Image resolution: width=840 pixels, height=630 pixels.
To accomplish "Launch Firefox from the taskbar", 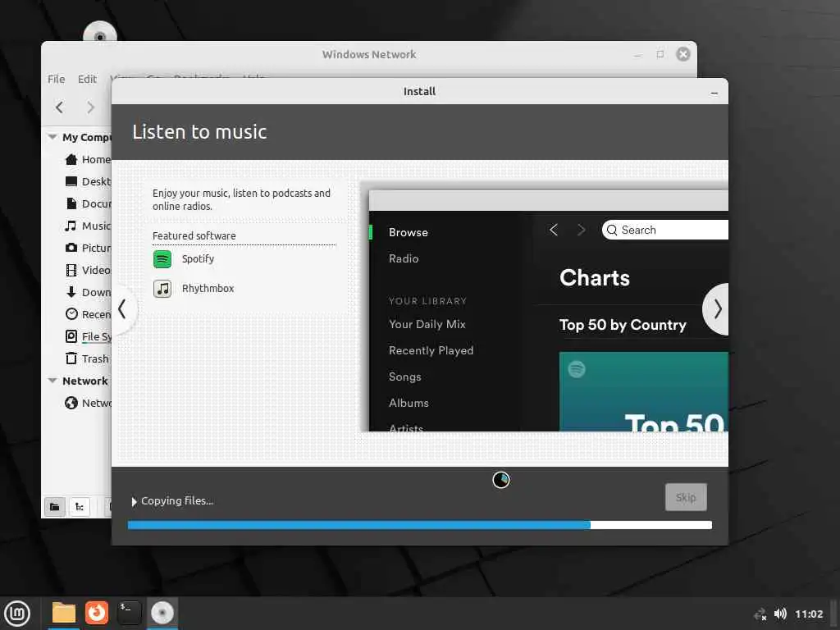I will coord(97,614).
